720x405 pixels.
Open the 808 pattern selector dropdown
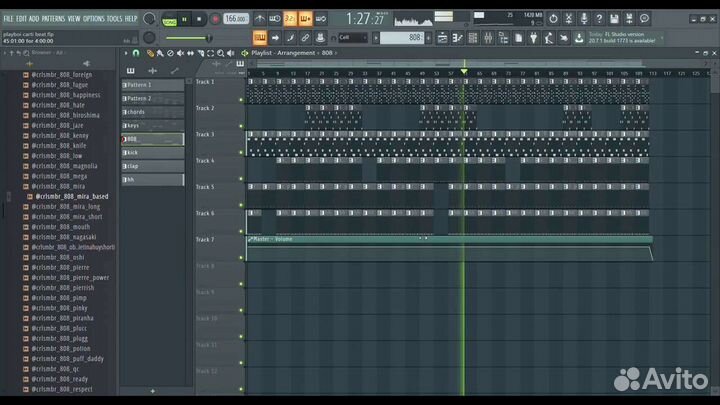[x=405, y=37]
